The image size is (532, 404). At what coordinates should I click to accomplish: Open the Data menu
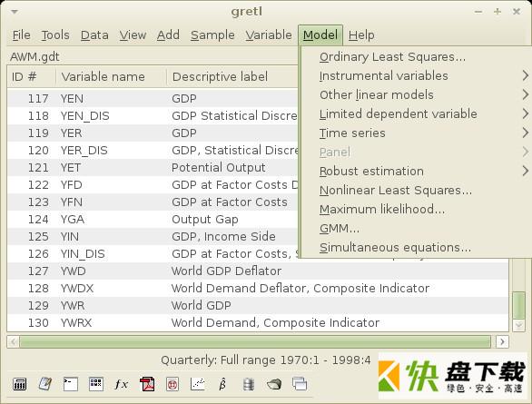pos(94,34)
